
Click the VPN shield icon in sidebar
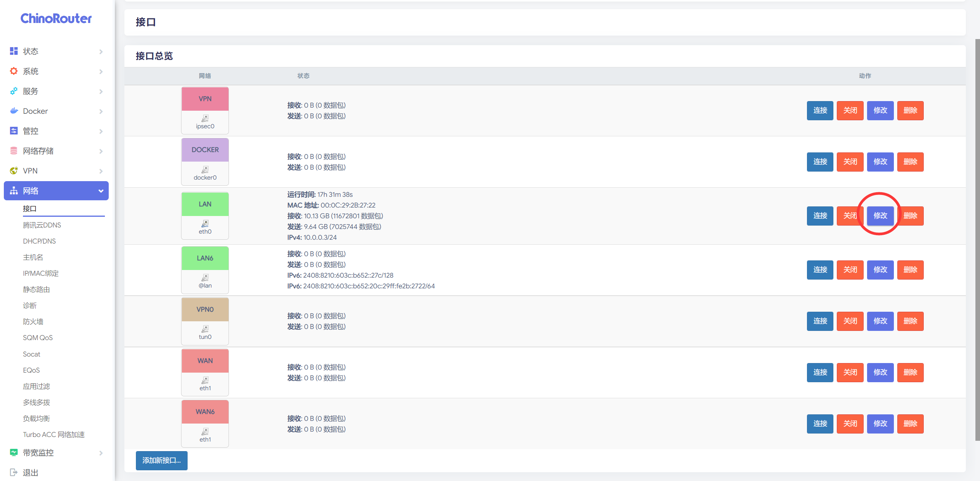[14, 170]
